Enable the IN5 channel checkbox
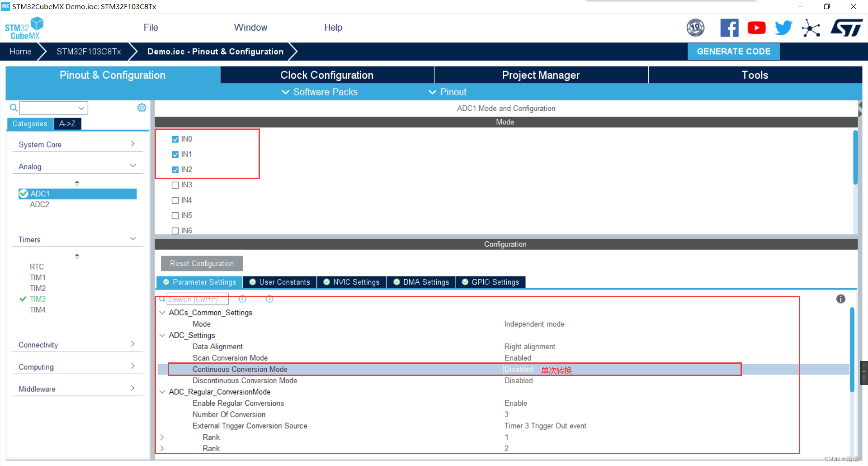868x466 pixels. coord(175,216)
